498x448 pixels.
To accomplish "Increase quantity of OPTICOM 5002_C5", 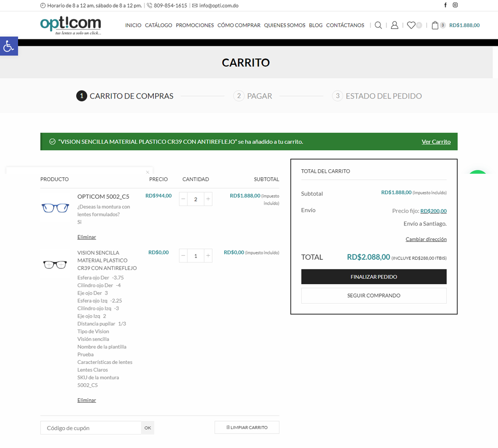I will click(x=208, y=199).
